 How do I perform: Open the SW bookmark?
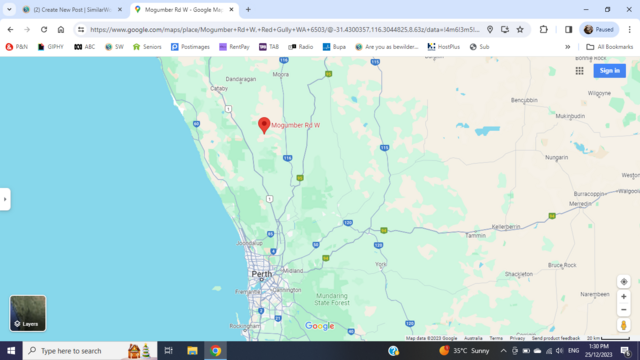(x=114, y=47)
